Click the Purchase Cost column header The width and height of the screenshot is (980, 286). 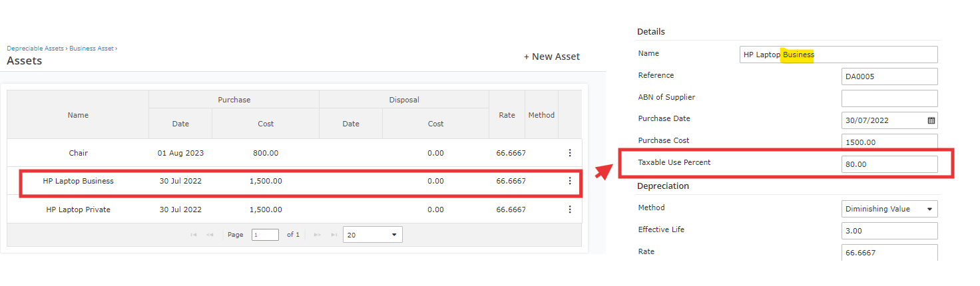pyautogui.click(x=266, y=124)
